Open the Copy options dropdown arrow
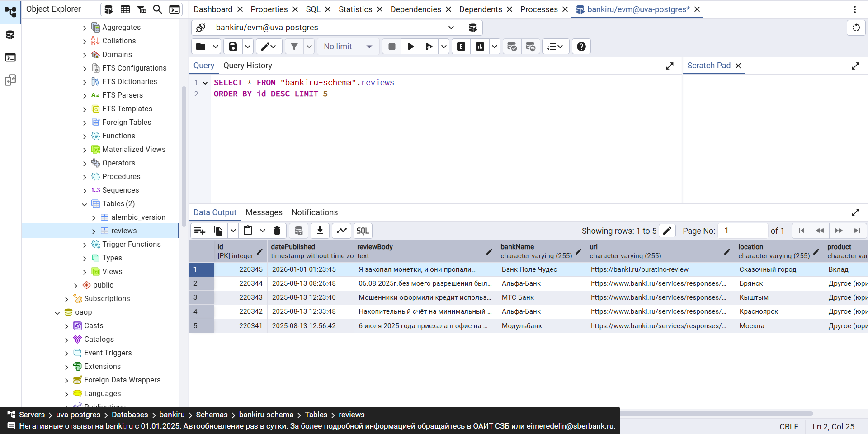868x434 pixels. [233, 231]
